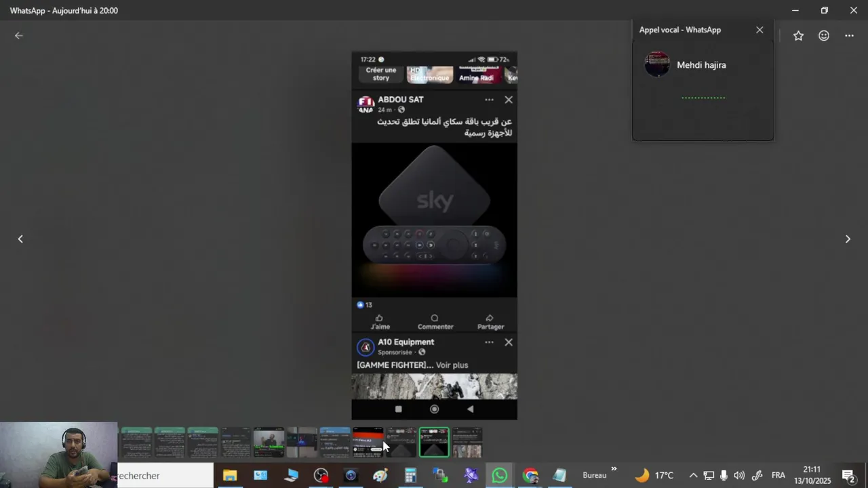
Task: Open the emoji reaction picker
Action: [824, 36]
